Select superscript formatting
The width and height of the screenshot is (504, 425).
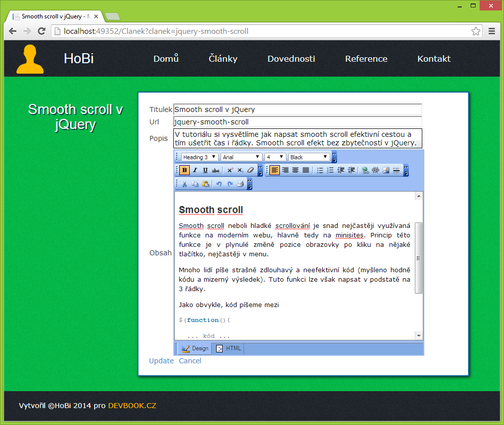229,170
